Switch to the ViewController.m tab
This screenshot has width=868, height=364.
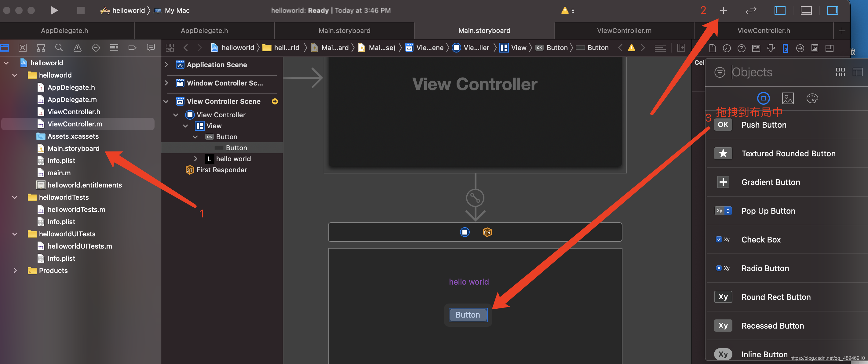click(624, 31)
